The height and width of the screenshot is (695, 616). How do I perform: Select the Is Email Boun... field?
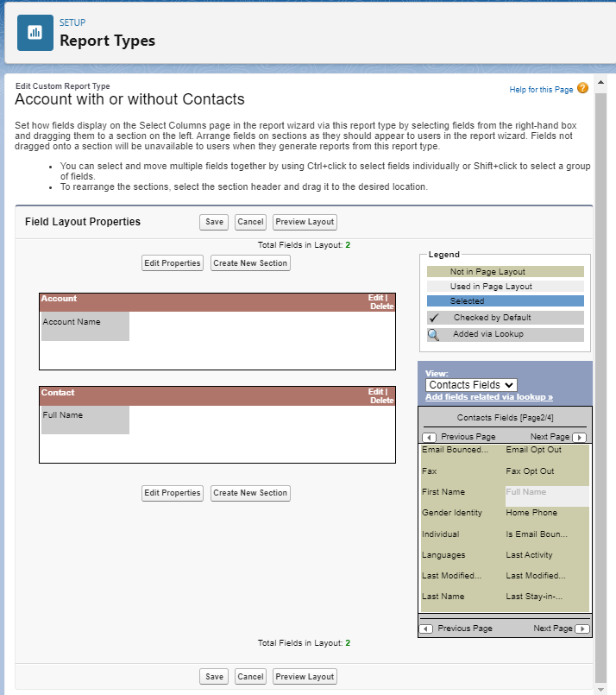[547, 539]
